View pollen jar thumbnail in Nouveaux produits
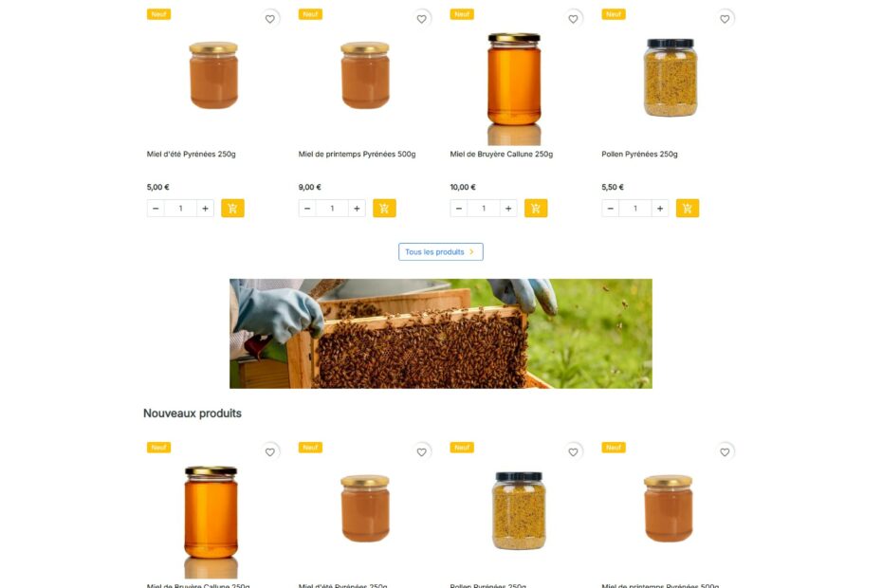882x588 pixels. tap(519, 510)
